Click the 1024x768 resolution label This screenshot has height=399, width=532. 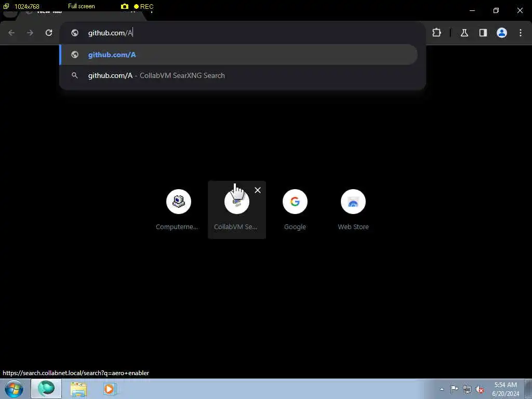pos(27,6)
